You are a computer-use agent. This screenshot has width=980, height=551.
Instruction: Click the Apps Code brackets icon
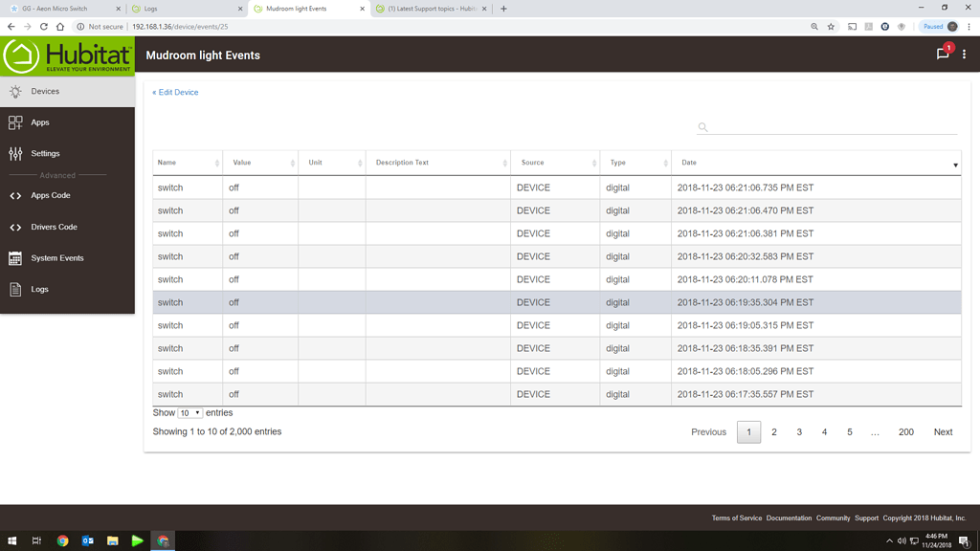pos(15,196)
